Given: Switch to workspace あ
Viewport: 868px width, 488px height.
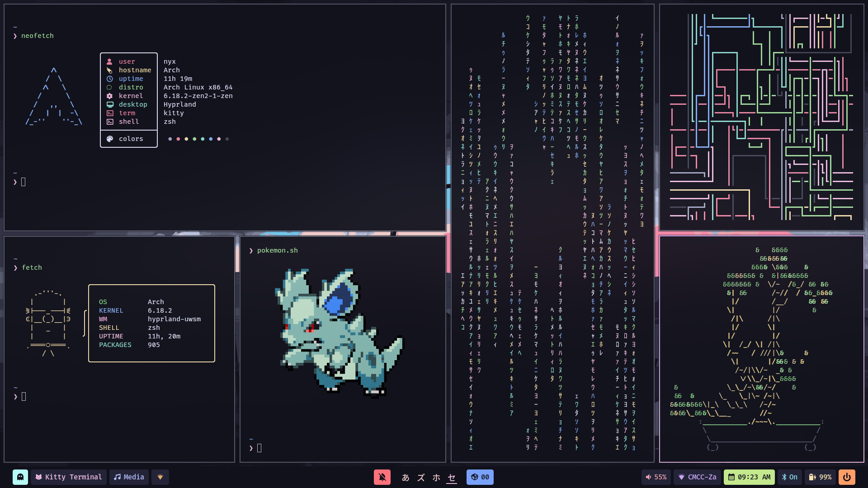Looking at the screenshot, I should 406,478.
